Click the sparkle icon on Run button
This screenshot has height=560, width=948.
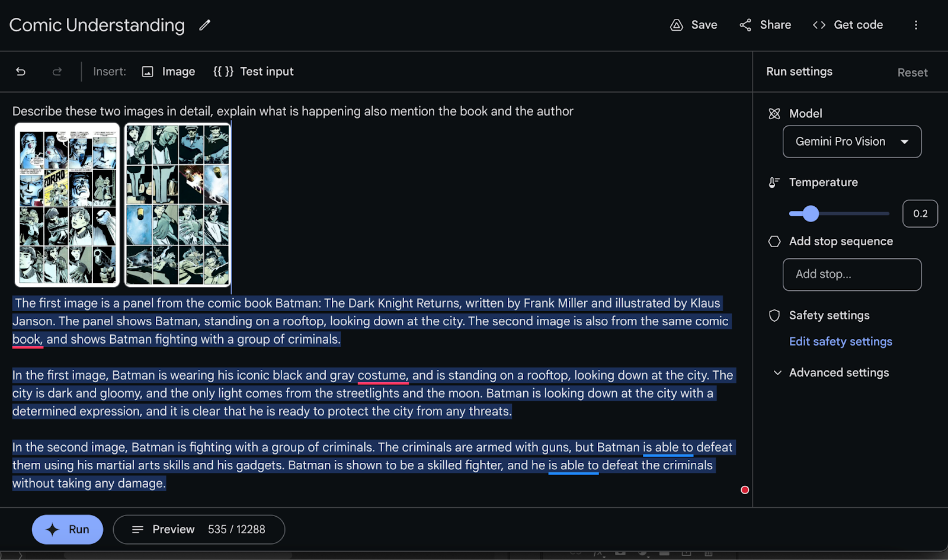tap(52, 530)
